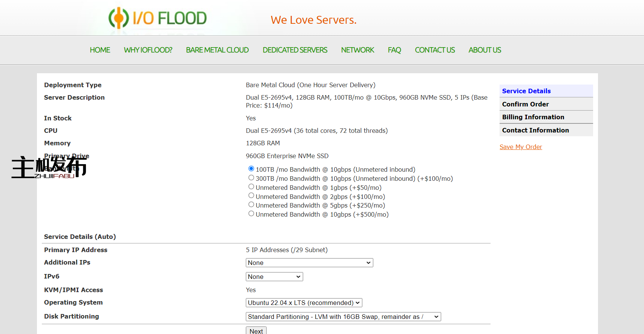644x334 pixels.
Task: Open the Operating System dropdown
Action: click(x=304, y=303)
